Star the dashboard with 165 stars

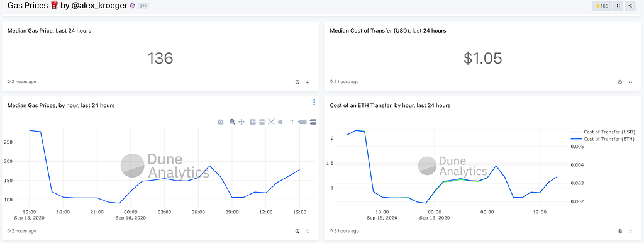click(x=602, y=6)
